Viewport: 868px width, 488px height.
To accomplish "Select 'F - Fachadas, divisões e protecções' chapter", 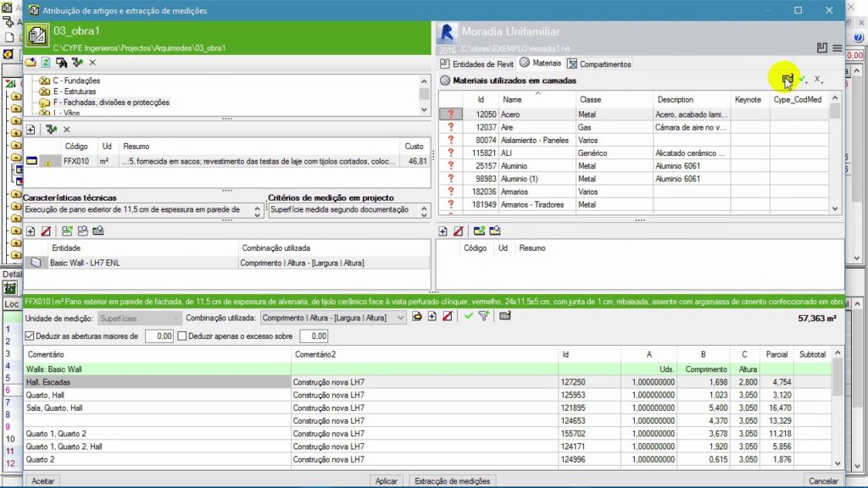I will click(110, 103).
